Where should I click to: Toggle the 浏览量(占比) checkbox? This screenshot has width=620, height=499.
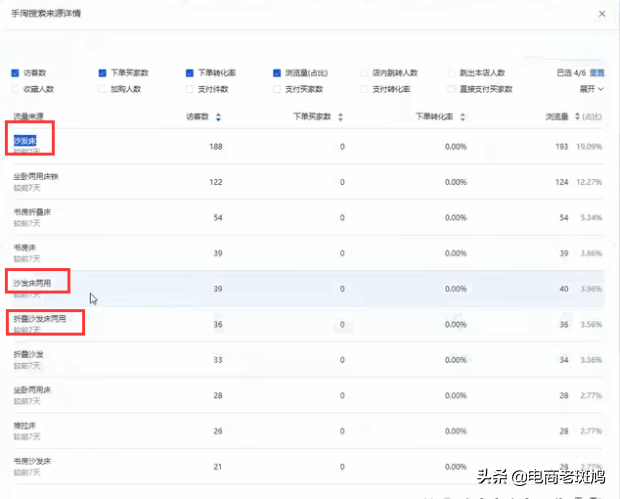pos(277,73)
